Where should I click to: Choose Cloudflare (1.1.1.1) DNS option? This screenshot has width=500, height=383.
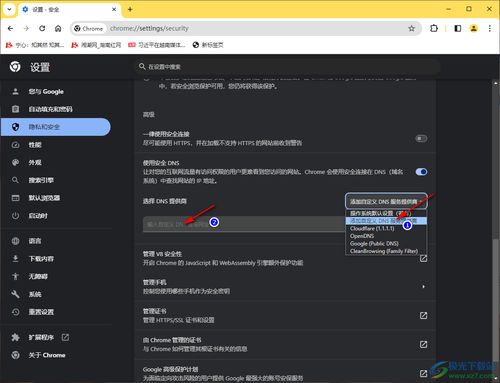click(386, 228)
